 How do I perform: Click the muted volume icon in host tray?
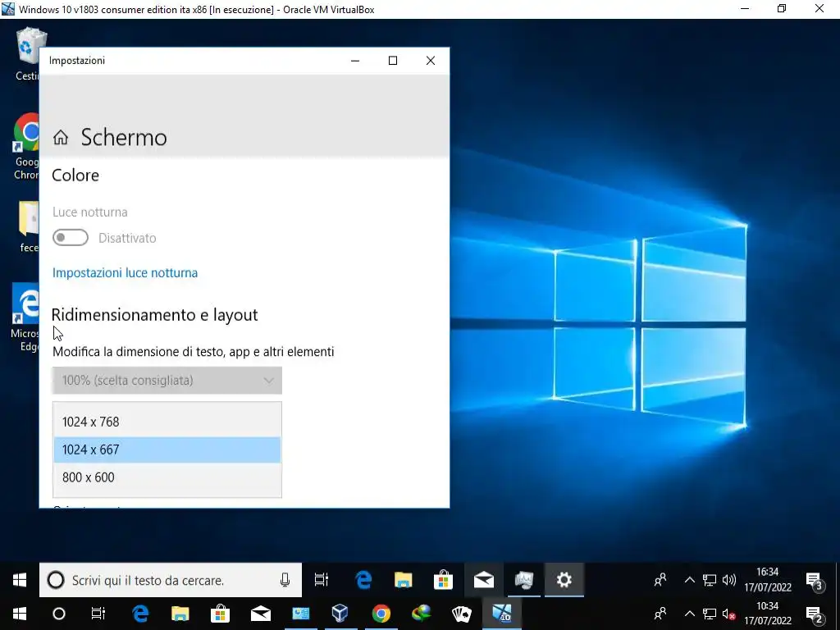[728, 614]
